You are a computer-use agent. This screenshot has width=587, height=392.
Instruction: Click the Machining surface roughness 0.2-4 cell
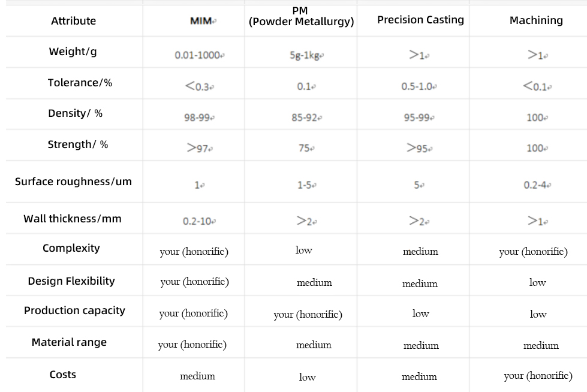[535, 185]
